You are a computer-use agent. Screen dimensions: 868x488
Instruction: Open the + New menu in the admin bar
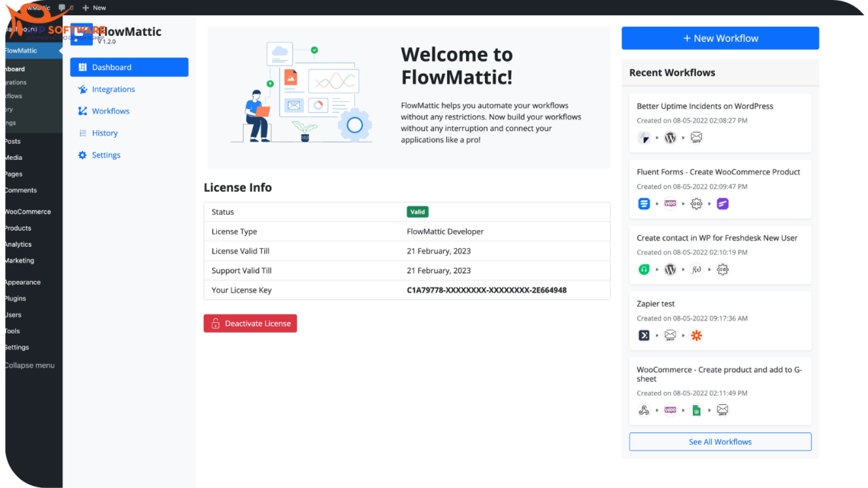[x=94, y=8]
